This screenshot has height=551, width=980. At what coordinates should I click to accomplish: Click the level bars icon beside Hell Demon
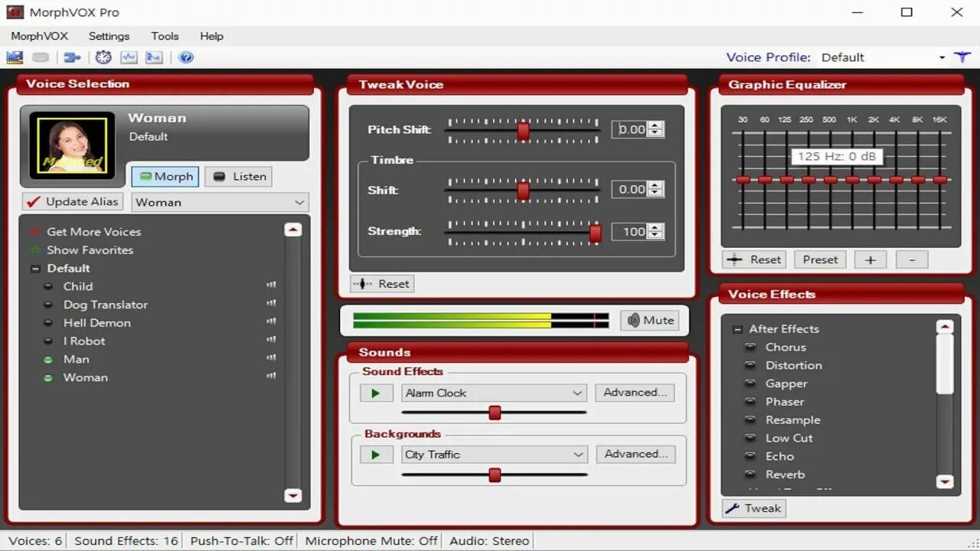[x=271, y=321]
